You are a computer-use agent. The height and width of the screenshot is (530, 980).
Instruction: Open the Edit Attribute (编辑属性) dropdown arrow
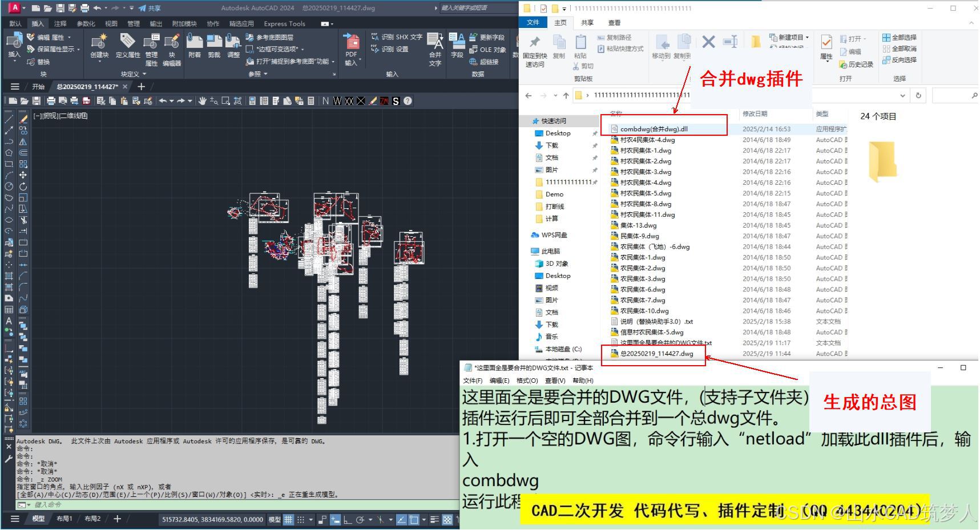(69, 37)
